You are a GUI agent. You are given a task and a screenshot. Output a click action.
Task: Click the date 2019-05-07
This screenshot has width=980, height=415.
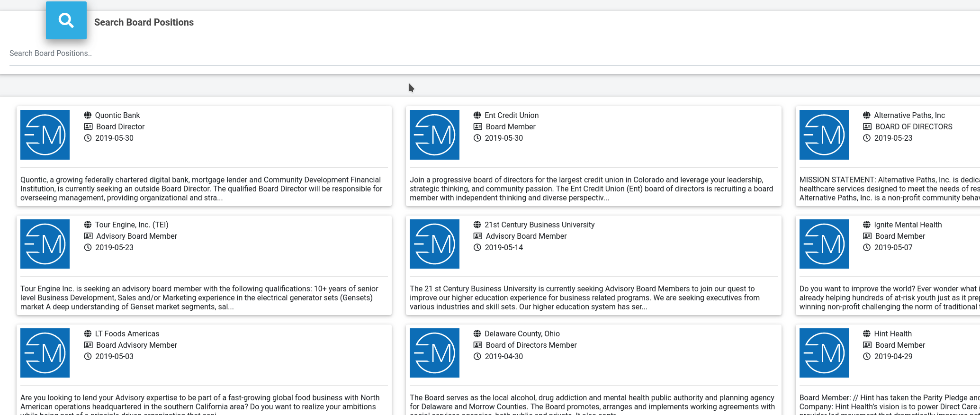point(893,247)
